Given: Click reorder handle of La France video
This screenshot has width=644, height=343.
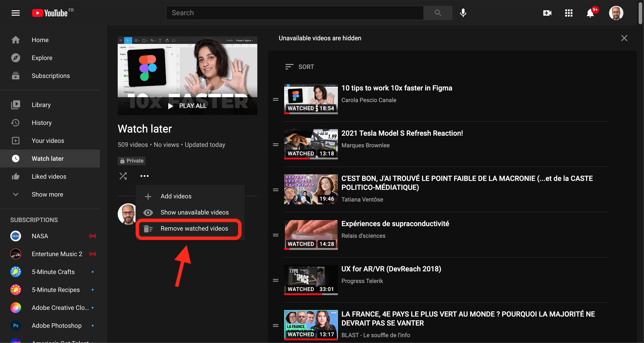Looking at the screenshot, I should tap(275, 326).
